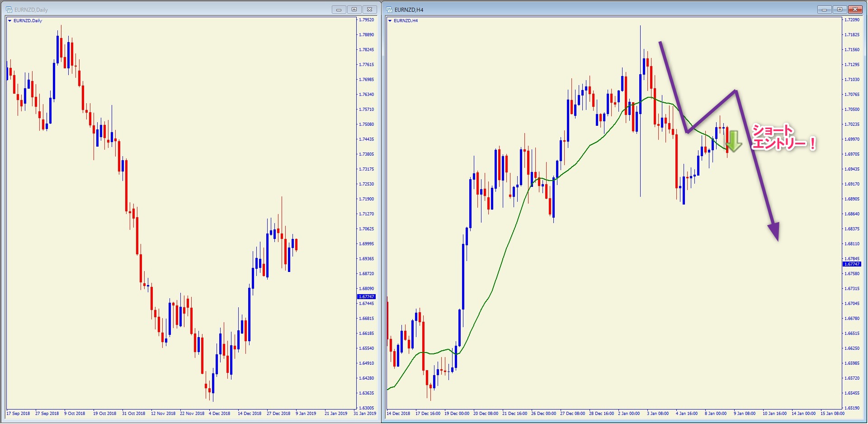Open the triangle menu beside EURNZD,Daily label
This screenshot has height=424, width=868.
tap(10, 21)
